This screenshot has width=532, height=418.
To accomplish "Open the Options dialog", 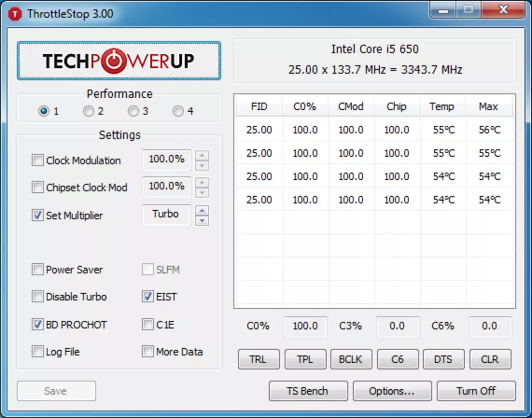I will tap(392, 391).
